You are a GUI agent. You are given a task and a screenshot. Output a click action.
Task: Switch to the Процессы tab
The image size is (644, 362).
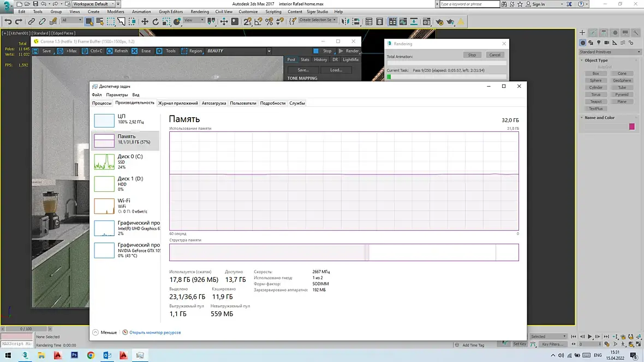tap(102, 104)
